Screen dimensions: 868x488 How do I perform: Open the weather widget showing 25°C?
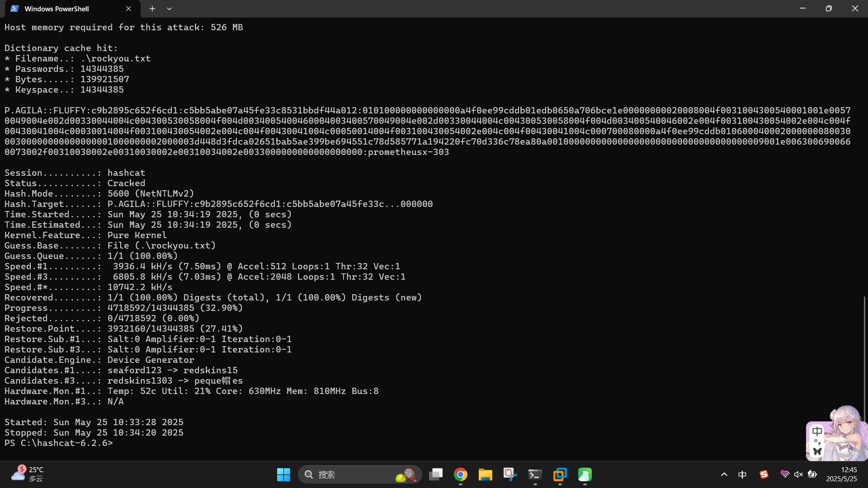coord(28,474)
